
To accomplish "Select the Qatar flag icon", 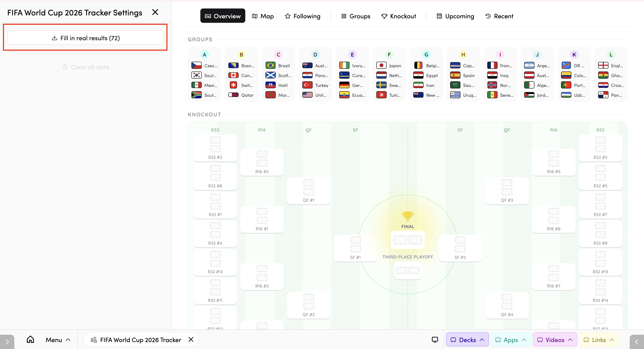I will 233,95.
